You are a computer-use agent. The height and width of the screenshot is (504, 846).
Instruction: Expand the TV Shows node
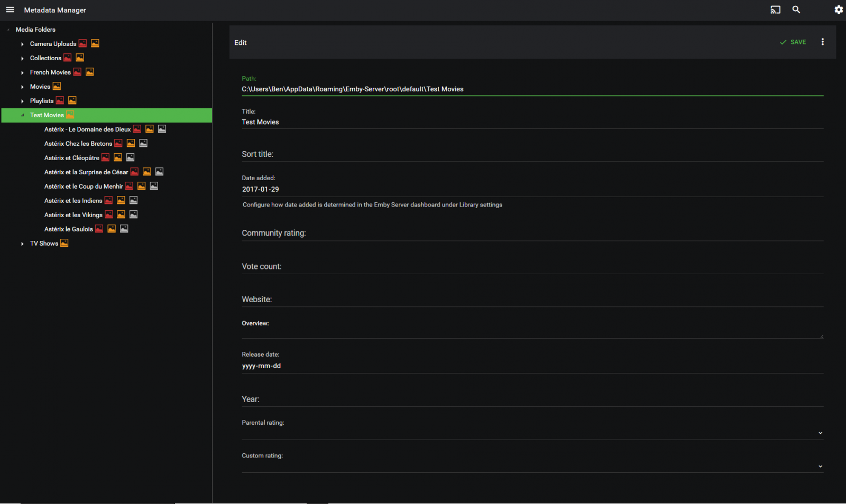(x=22, y=243)
